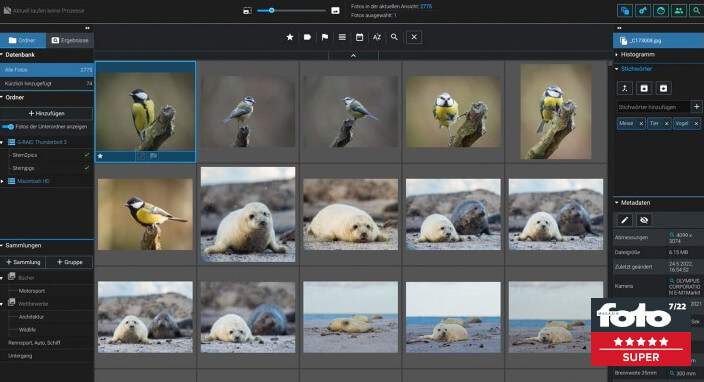The image size is (704, 382).
Task: Click the large thumbnail size icon
Action: [x=335, y=10]
